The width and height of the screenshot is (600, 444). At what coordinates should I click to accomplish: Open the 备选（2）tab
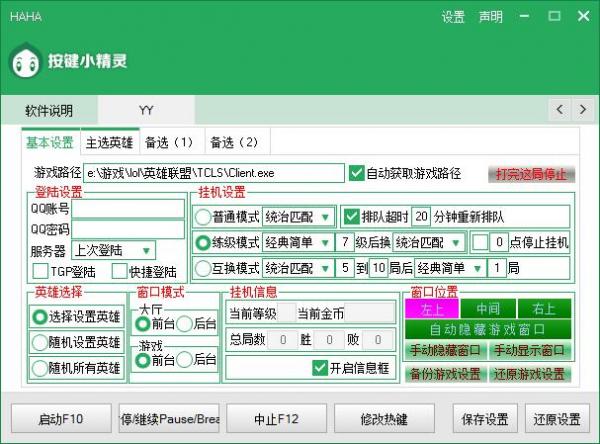coord(238,142)
